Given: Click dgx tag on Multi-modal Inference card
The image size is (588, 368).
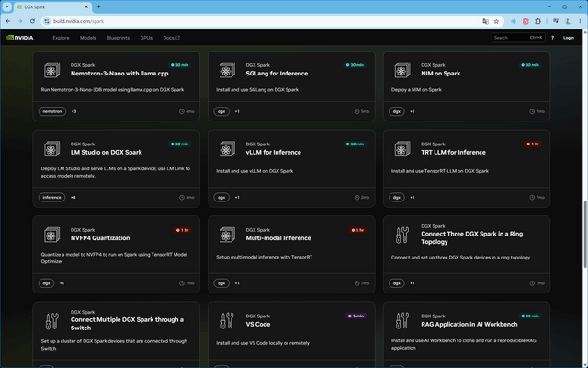Looking at the screenshot, I should pyautogui.click(x=221, y=283).
